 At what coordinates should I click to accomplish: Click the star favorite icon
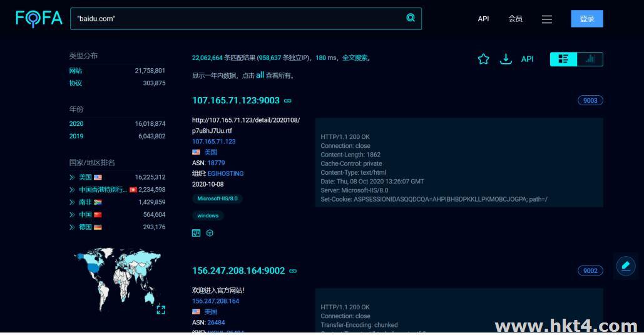pos(483,59)
